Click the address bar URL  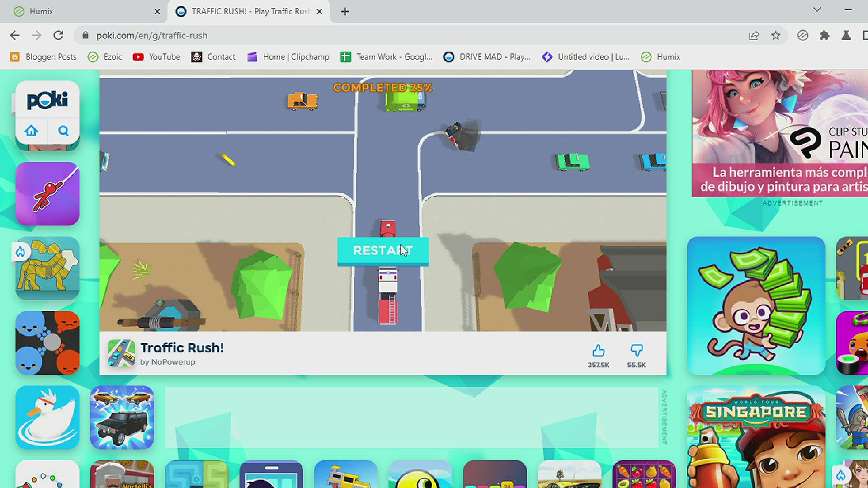(x=151, y=35)
